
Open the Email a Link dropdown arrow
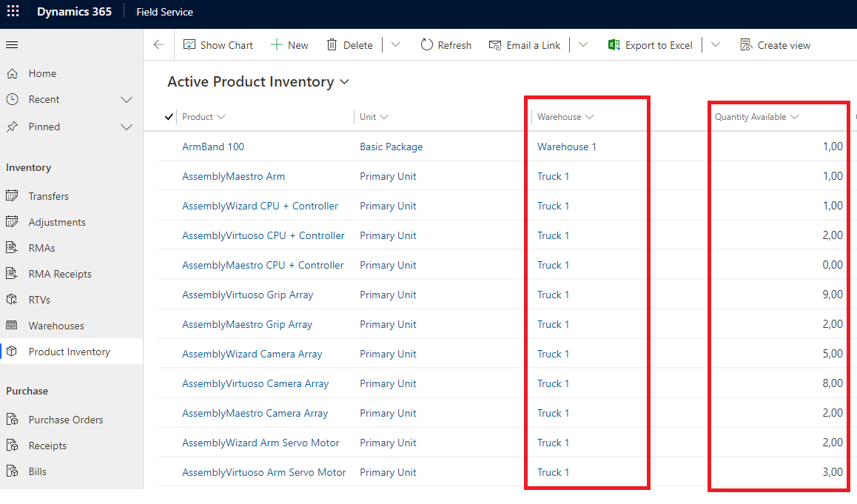[583, 45]
